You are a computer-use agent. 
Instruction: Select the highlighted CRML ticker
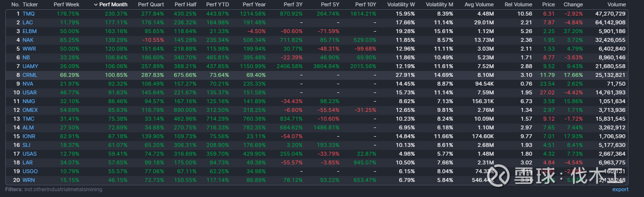click(30, 75)
